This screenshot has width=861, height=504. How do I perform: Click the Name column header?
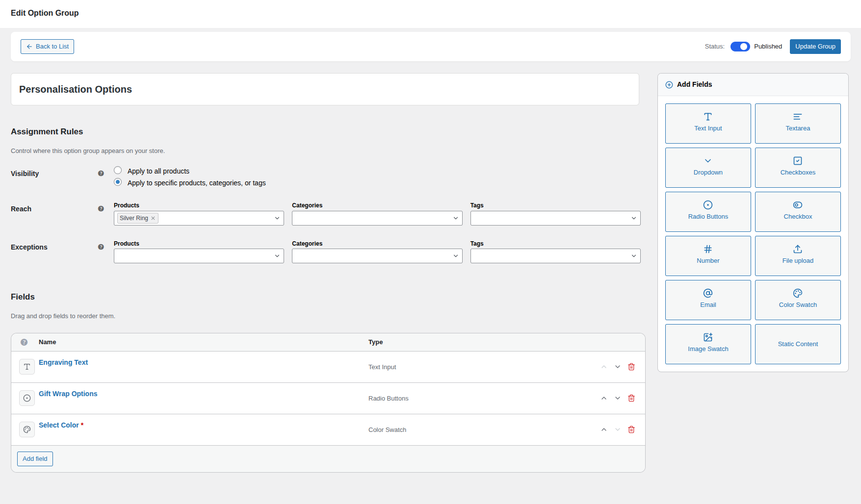(47, 342)
